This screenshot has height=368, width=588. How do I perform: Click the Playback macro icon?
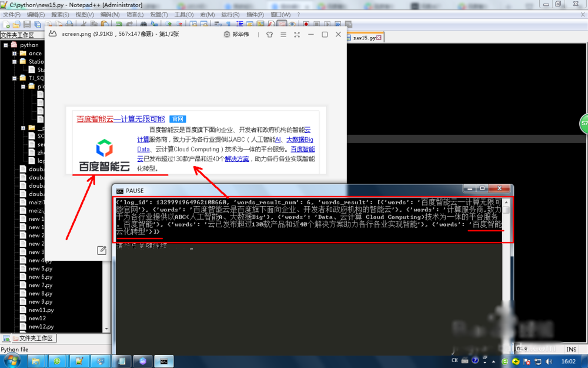pos(327,24)
